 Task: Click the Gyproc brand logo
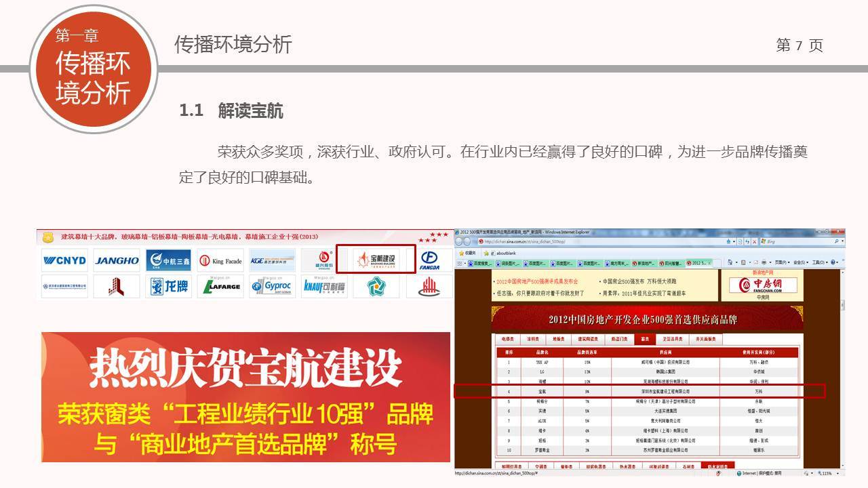tap(272, 286)
